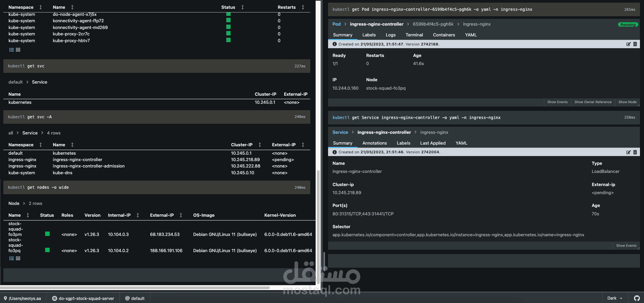The height and width of the screenshot is (303, 644).
Task: Click the 10.244.0.180 pod IP value
Action: [345, 88]
